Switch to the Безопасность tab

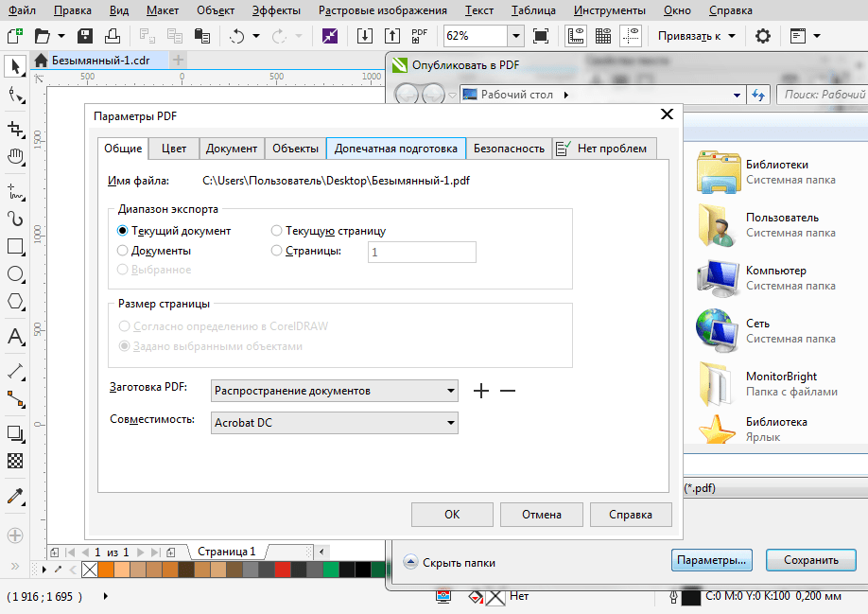509,149
